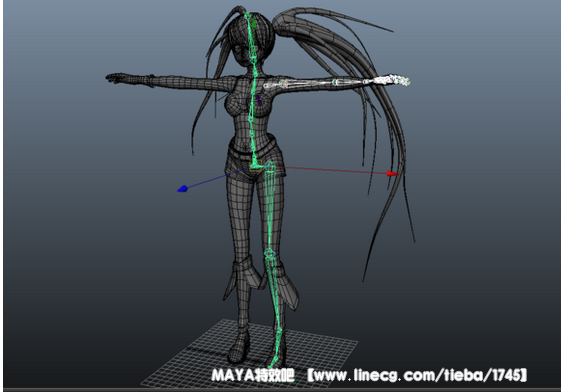Click the purple marker on the chest

click(x=258, y=100)
